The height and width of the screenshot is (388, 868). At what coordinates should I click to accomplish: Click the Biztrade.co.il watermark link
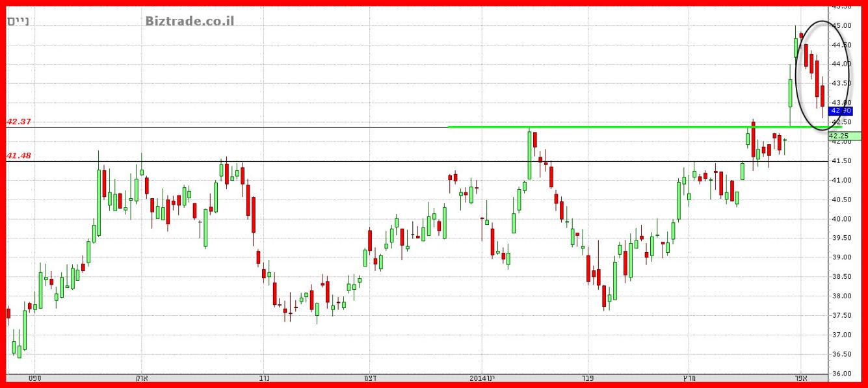(x=189, y=21)
